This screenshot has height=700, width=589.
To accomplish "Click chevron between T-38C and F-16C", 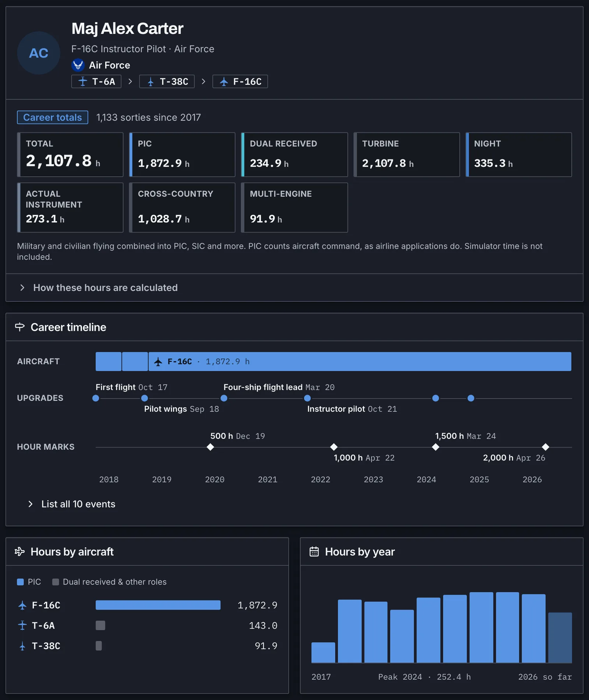I will [204, 81].
